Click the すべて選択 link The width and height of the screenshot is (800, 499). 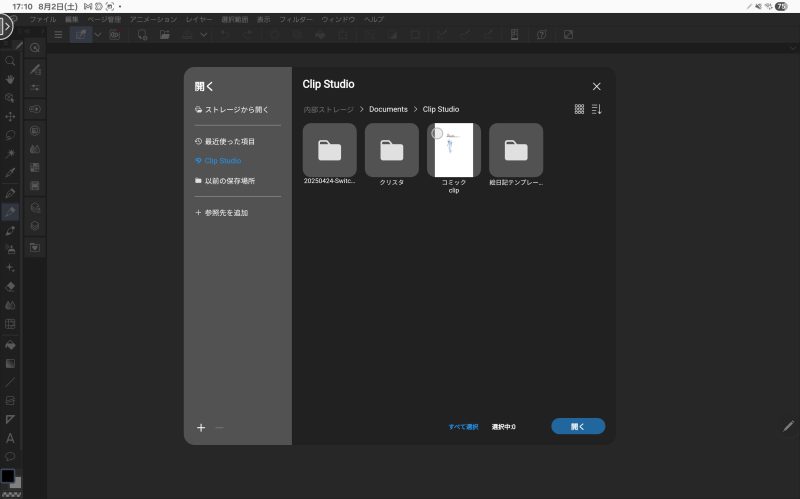(463, 427)
